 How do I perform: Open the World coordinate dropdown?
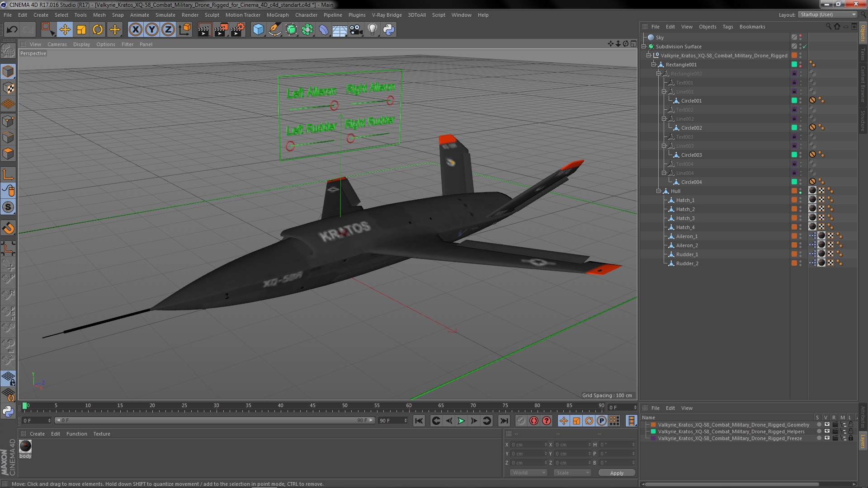click(528, 473)
